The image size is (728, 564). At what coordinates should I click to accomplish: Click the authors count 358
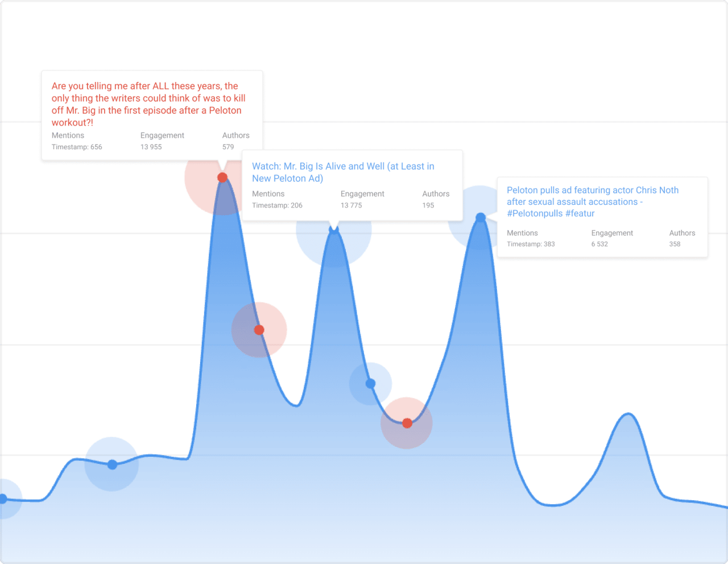point(675,244)
